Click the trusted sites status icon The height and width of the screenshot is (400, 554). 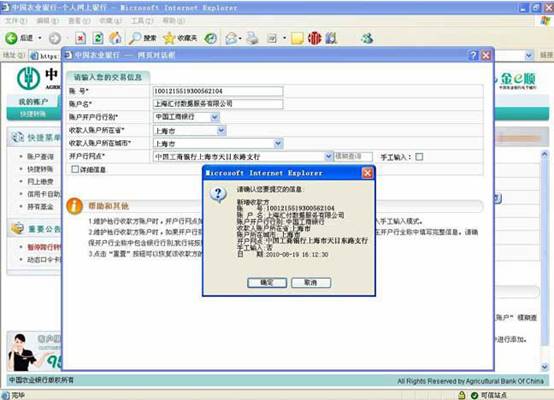tap(475, 395)
